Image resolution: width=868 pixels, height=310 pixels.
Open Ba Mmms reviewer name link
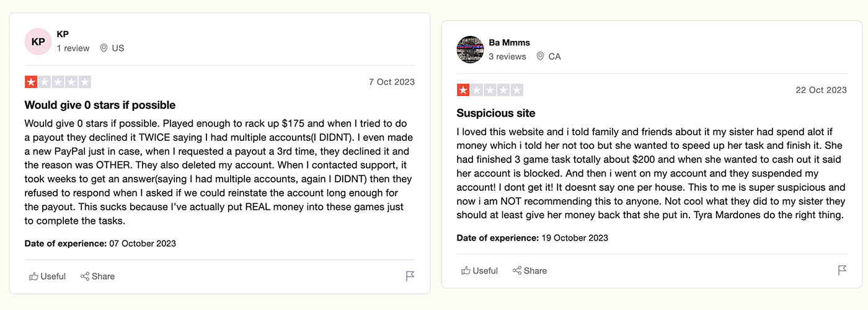509,42
